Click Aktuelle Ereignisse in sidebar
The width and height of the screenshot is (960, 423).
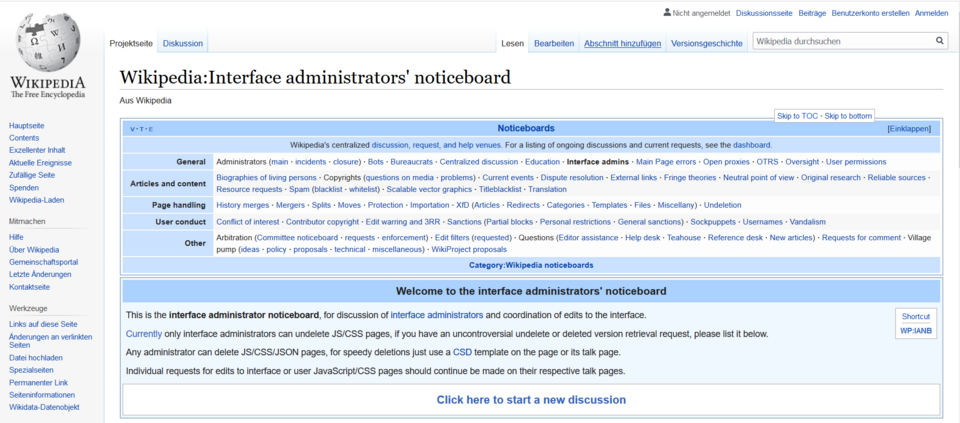pos(40,163)
